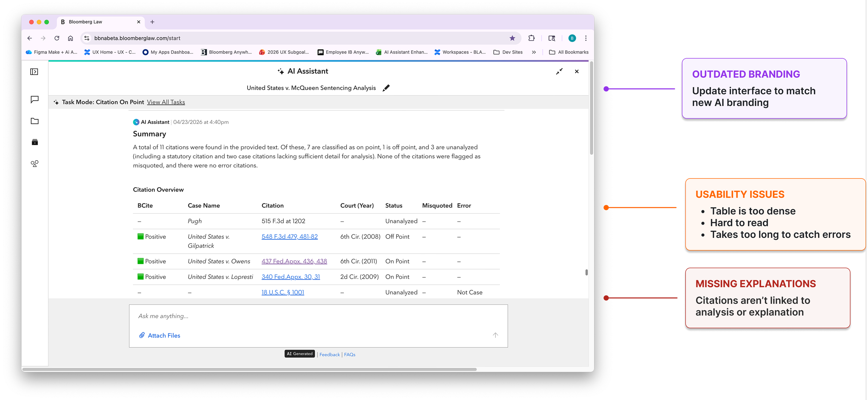Image resolution: width=868 pixels, height=400 pixels.
Task: Click green Positive indicator for Owens row
Action: click(x=140, y=261)
